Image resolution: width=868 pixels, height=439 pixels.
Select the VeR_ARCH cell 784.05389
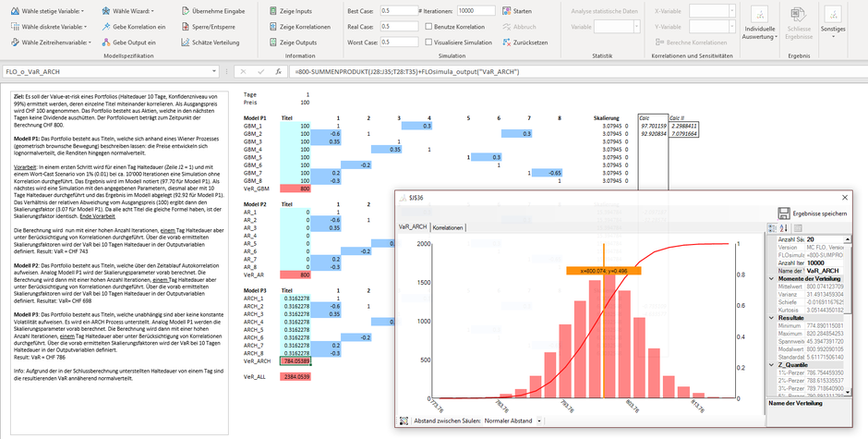(295, 360)
